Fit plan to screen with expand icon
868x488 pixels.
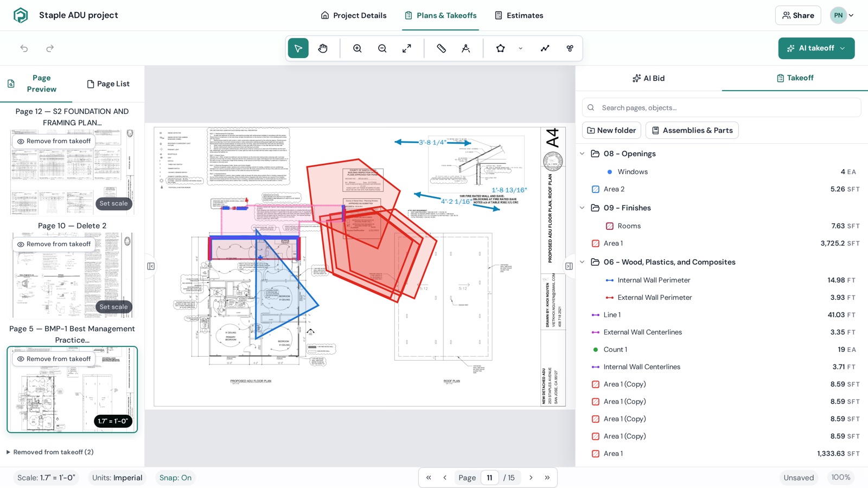click(407, 48)
